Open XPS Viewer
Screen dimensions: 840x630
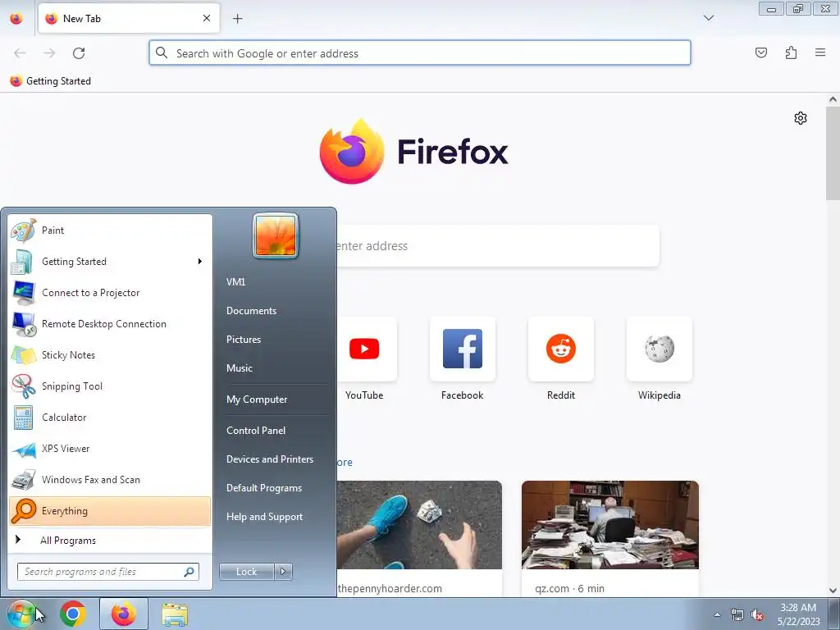(x=110, y=449)
